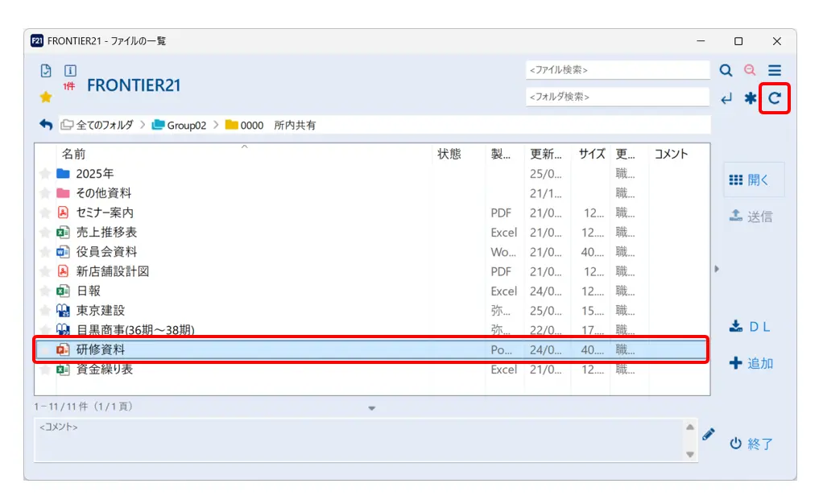Click the pencil edit comment icon
Image resolution: width=823 pixels, height=504 pixels.
pos(708,434)
